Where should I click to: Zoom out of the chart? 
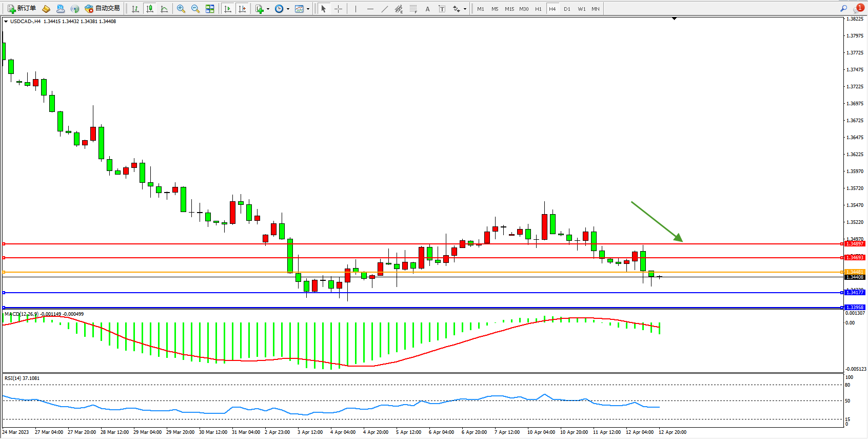(195, 9)
